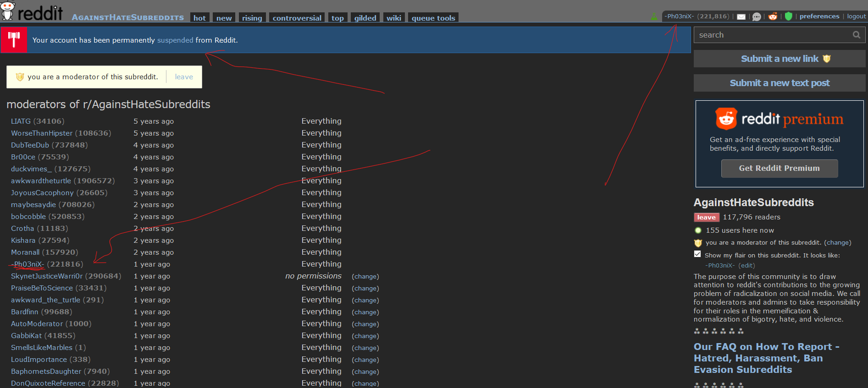Click the green users-online indicator dot

pos(698,230)
